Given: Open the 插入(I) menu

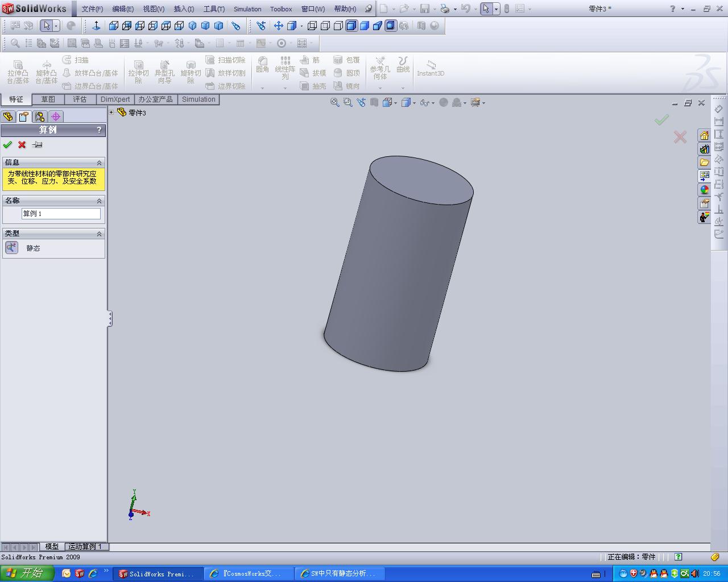Looking at the screenshot, I should [x=183, y=9].
